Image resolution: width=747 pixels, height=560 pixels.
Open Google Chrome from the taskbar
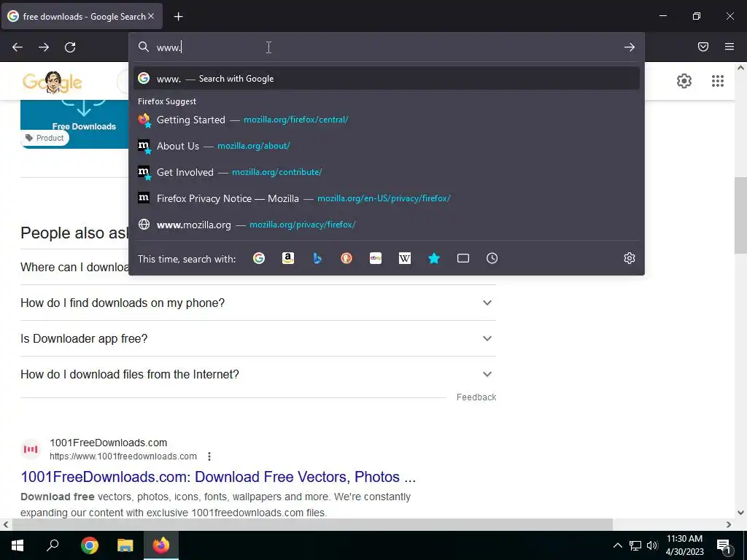click(x=90, y=545)
